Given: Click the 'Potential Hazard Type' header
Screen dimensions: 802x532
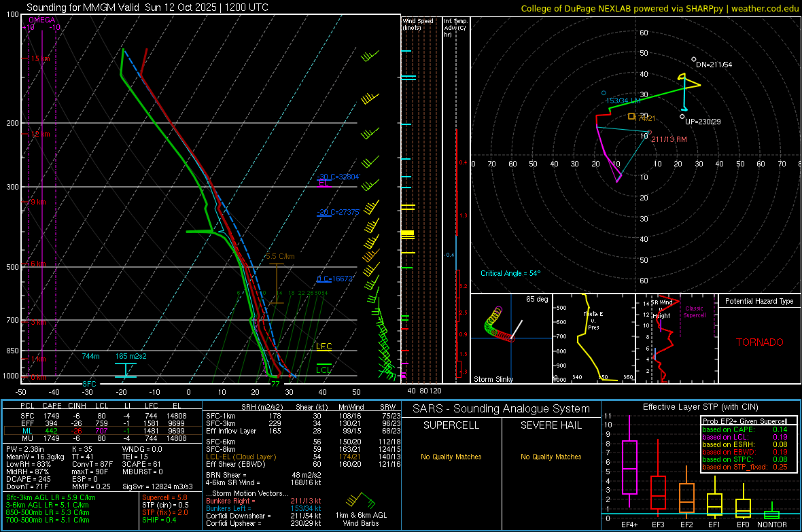Looking at the screenshot, I should tap(759, 301).
